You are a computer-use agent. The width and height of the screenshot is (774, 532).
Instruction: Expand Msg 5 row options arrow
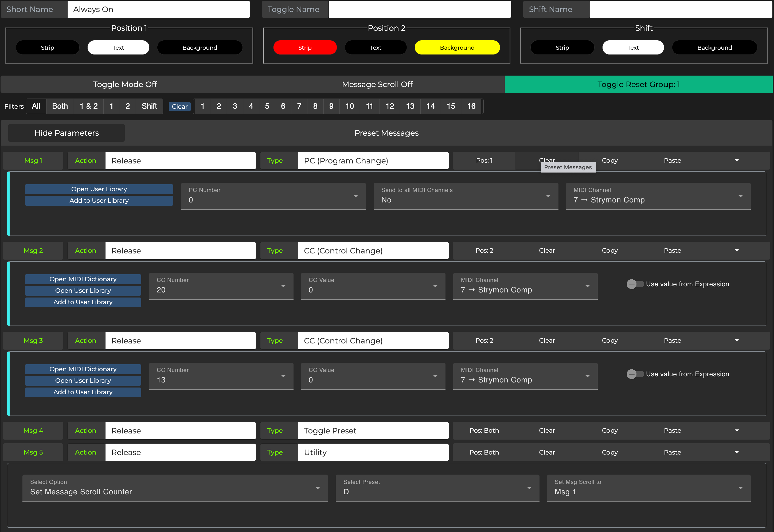[x=736, y=452]
